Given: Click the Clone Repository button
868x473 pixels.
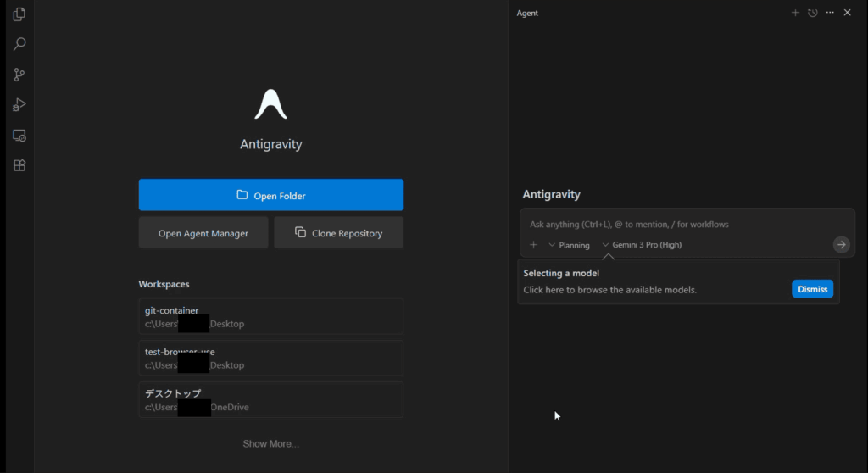Looking at the screenshot, I should pos(338,233).
